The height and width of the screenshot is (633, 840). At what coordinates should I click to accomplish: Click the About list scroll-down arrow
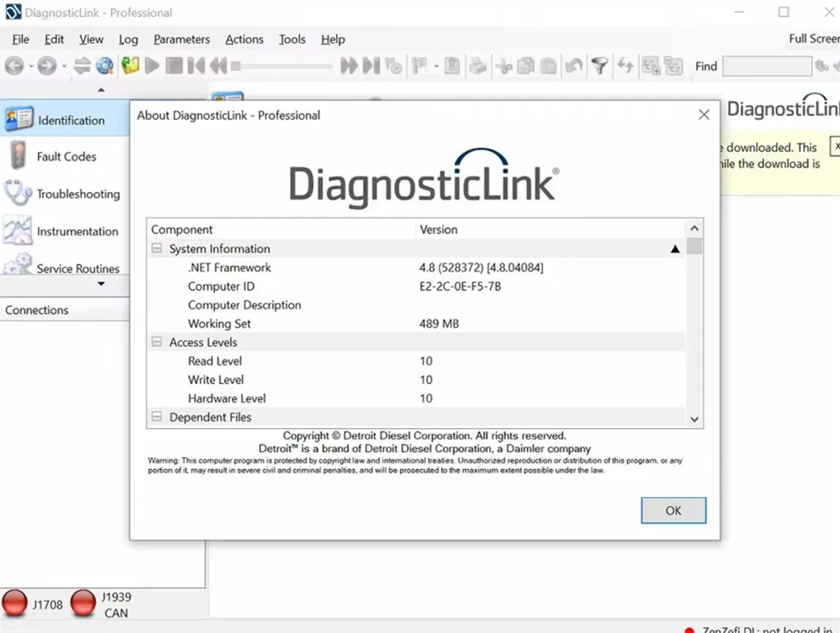(x=694, y=419)
